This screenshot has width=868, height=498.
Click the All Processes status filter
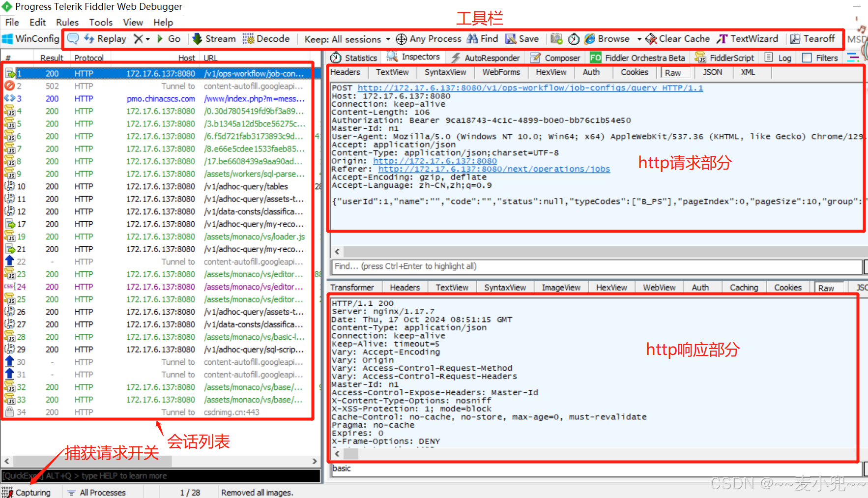[97, 492]
